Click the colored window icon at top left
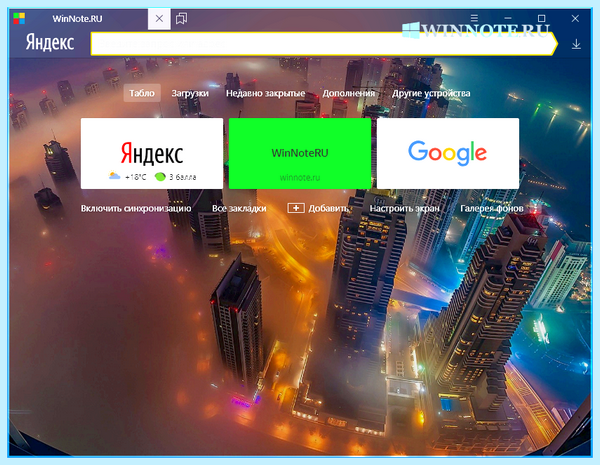 pos(19,18)
